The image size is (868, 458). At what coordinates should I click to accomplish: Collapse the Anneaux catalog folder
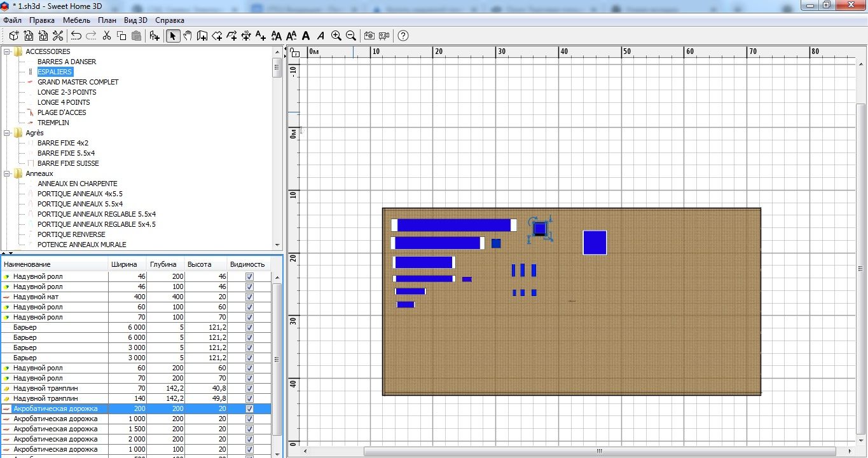(x=7, y=173)
